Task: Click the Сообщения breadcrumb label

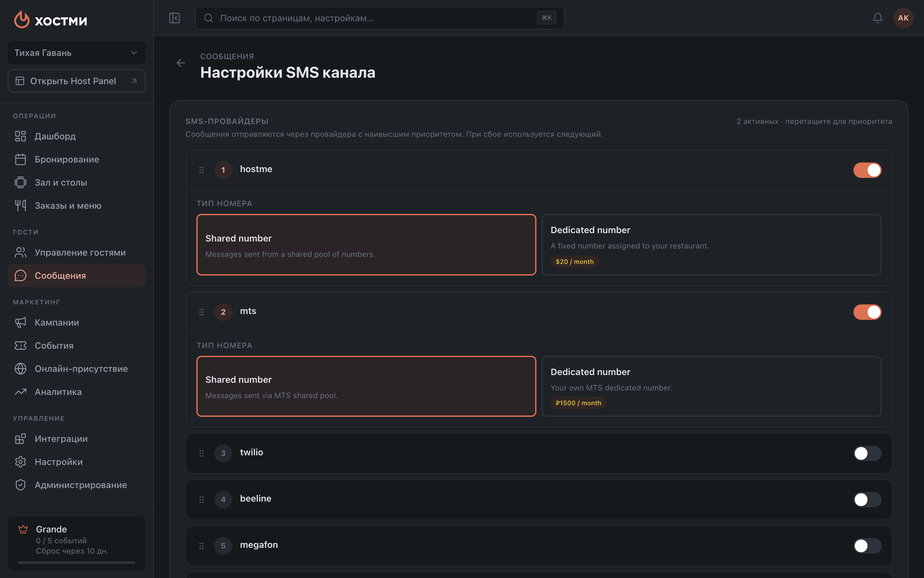Action: pyautogui.click(x=227, y=57)
